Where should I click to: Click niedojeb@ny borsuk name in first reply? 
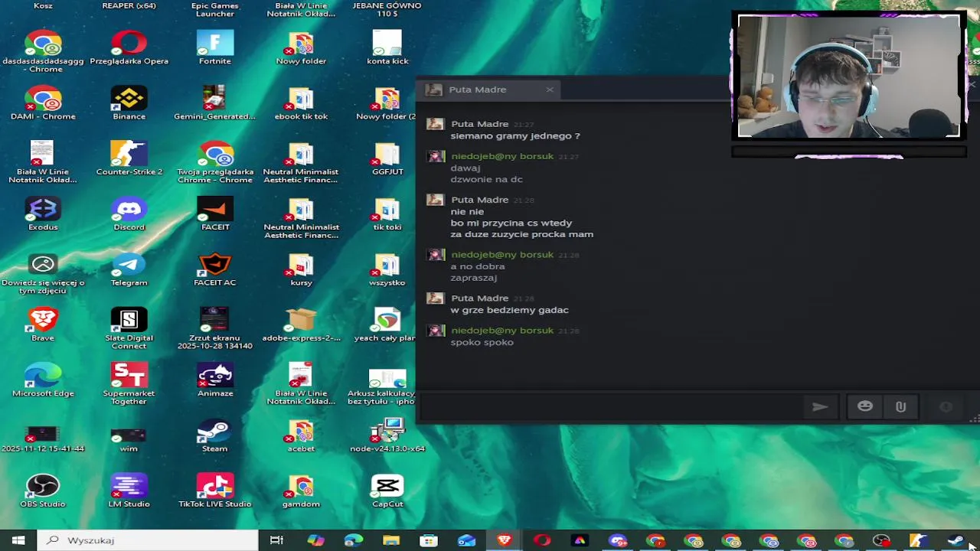tap(502, 156)
